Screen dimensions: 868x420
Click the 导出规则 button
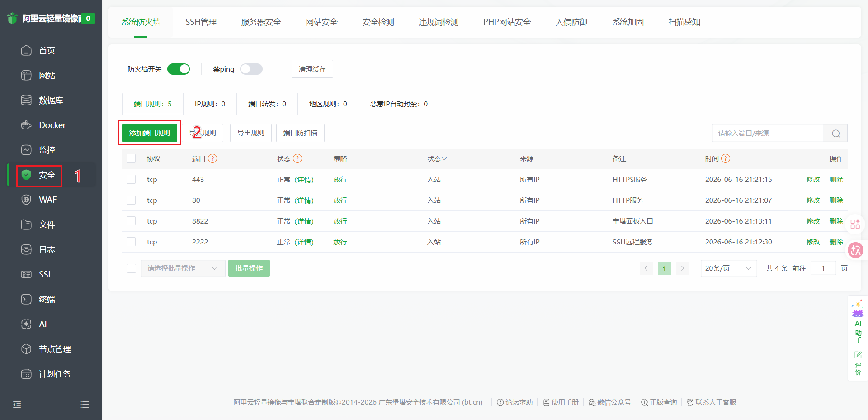[251, 133]
